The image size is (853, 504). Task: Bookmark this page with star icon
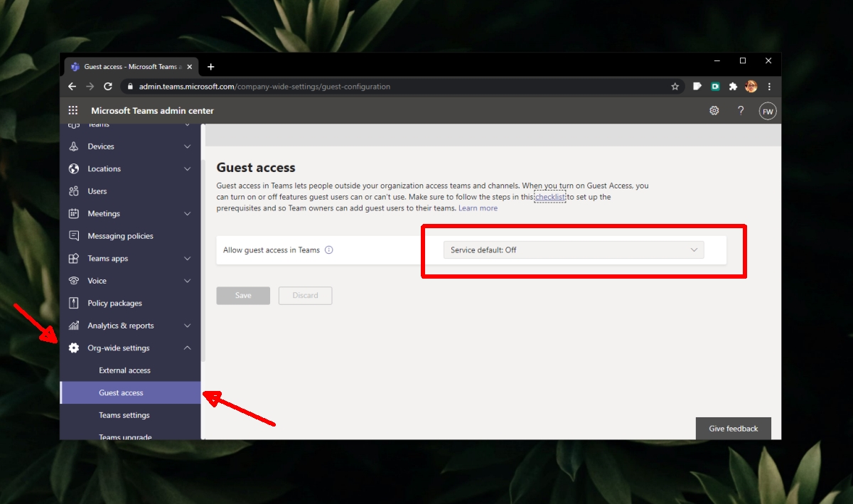675,87
